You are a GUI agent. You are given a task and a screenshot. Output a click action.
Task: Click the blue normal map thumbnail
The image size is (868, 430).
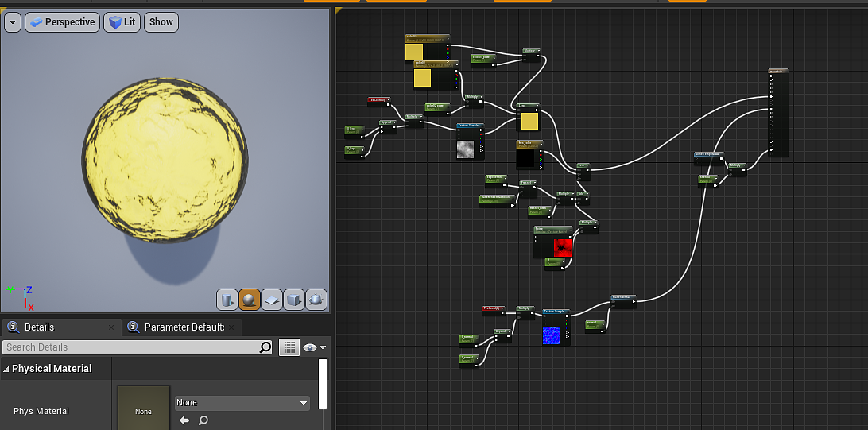point(552,335)
